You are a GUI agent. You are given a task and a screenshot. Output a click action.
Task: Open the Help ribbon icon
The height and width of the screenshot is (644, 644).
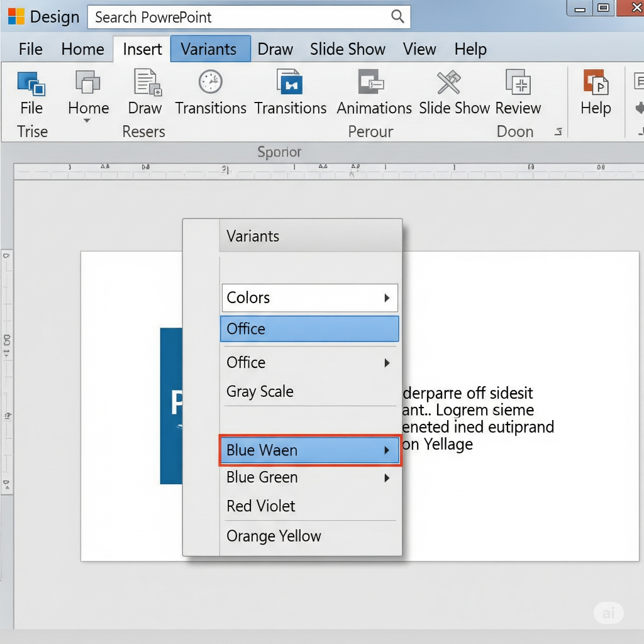click(x=596, y=82)
